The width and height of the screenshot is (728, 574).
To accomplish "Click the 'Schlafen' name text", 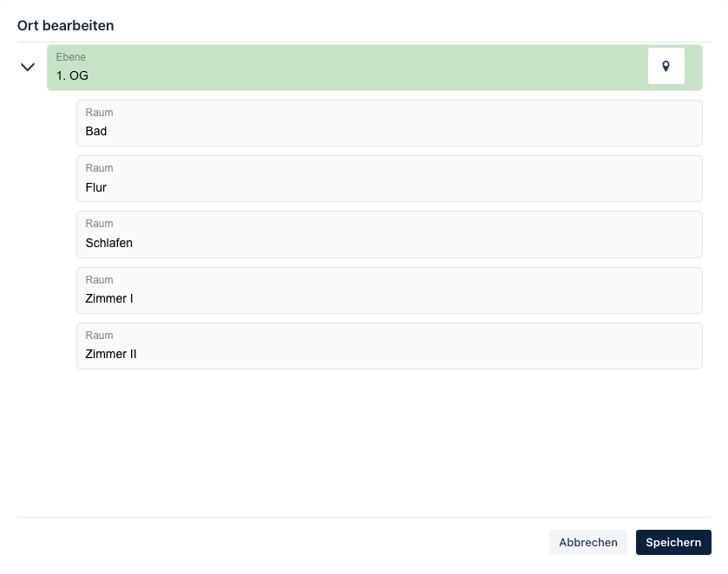I will click(109, 243).
